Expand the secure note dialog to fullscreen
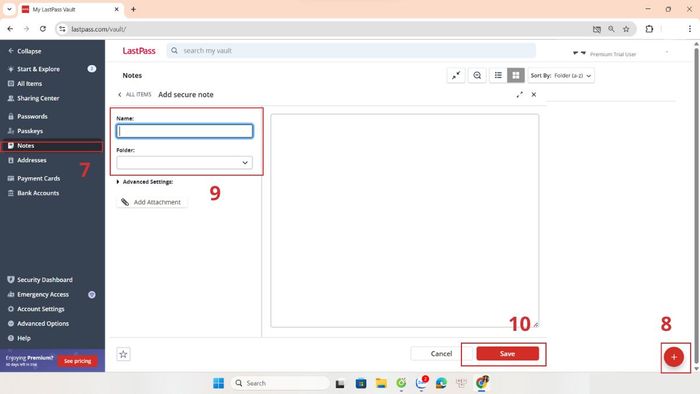This screenshot has width=700, height=394. pos(520,95)
